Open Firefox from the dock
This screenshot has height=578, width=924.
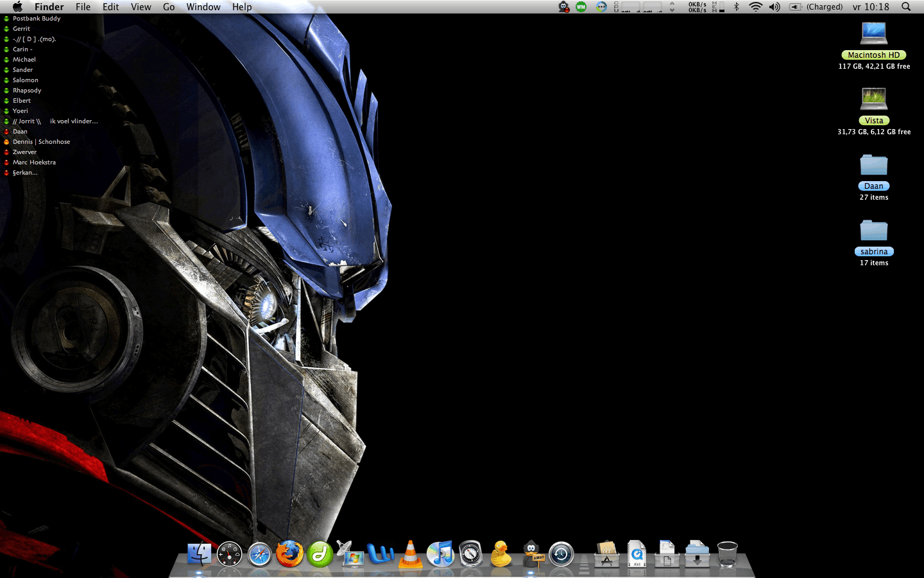pos(289,554)
